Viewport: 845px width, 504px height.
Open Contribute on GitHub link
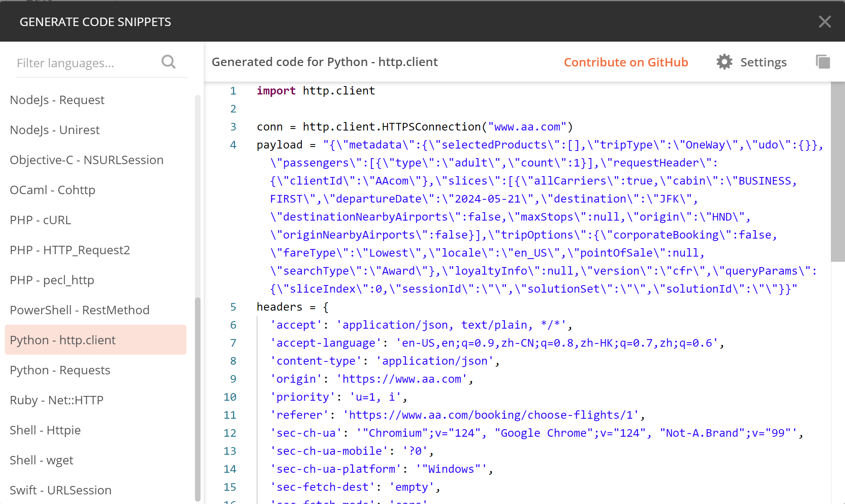(626, 62)
